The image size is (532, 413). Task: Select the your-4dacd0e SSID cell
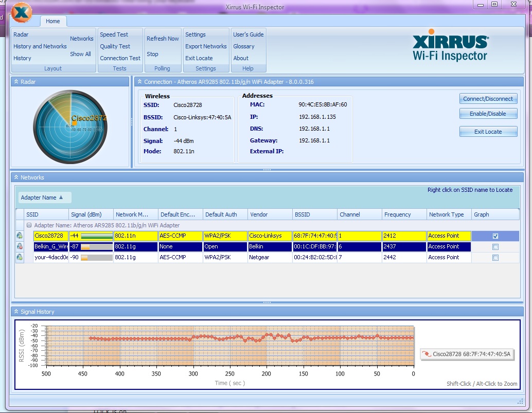coord(51,257)
